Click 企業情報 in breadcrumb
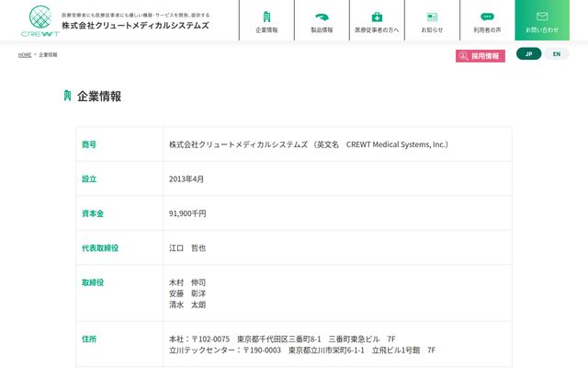The width and height of the screenshot is (588, 368). (48, 55)
